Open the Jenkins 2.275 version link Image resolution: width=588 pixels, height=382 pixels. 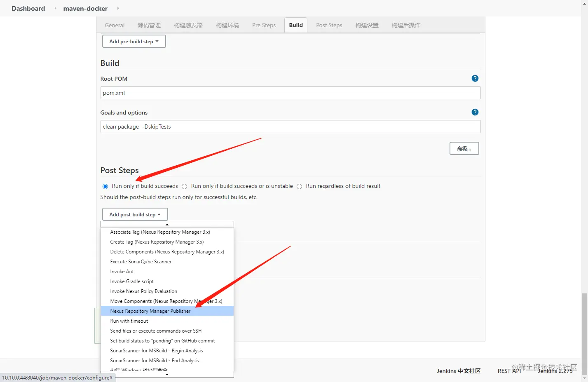(x=555, y=371)
